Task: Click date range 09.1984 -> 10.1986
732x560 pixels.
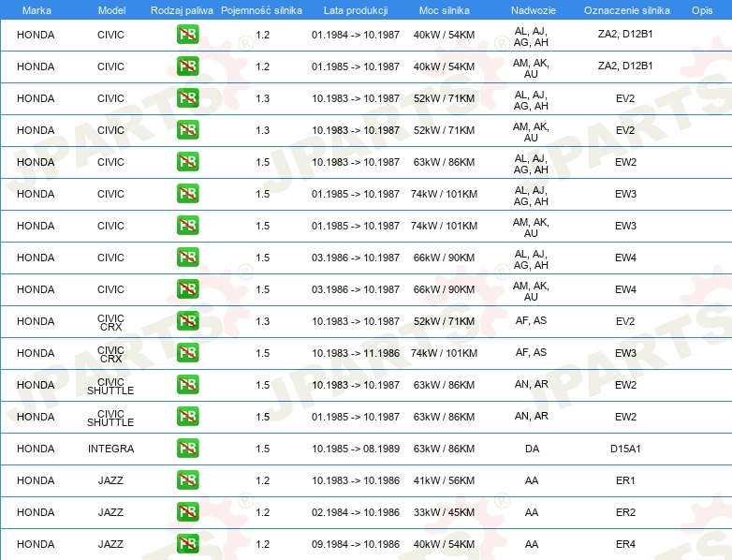Action: point(356,544)
